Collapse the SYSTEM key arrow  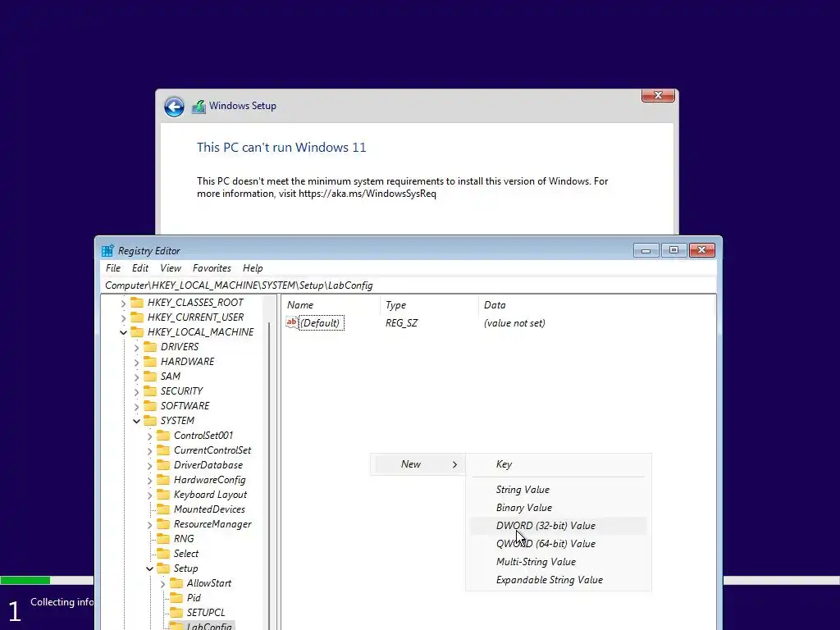click(137, 421)
